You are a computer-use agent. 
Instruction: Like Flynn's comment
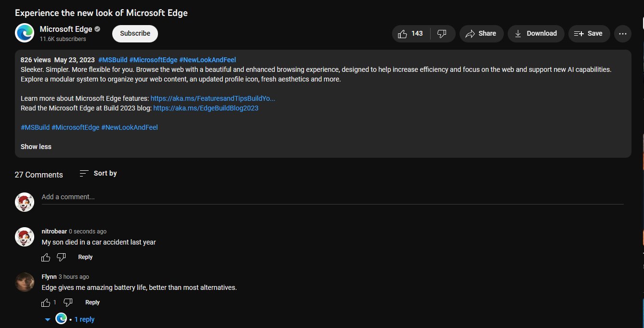click(x=46, y=303)
